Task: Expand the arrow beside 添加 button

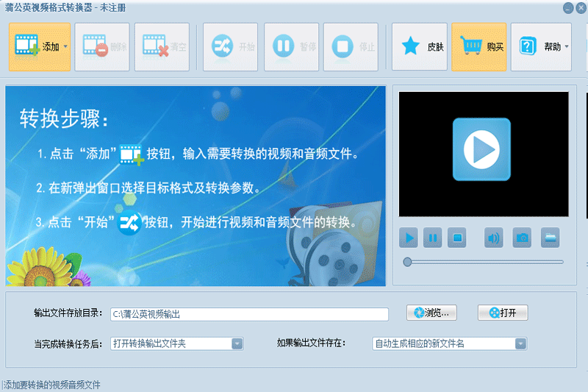Action: 65,47
